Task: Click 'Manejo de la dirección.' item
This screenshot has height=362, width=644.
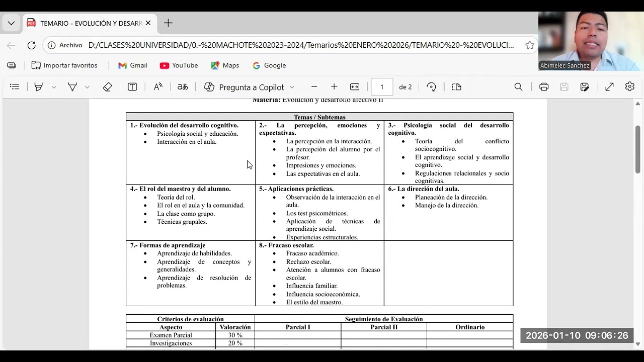Action: point(447,206)
